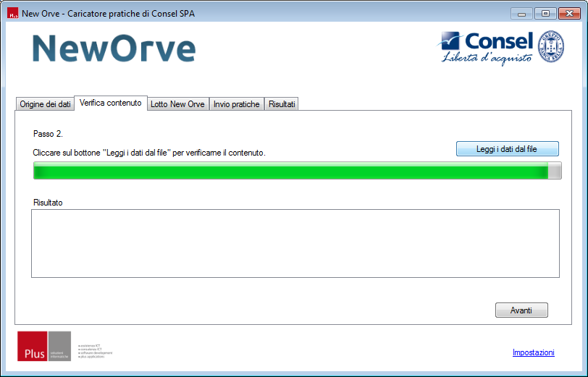
Task: Click the Passo 2. label
Action: 48,134
